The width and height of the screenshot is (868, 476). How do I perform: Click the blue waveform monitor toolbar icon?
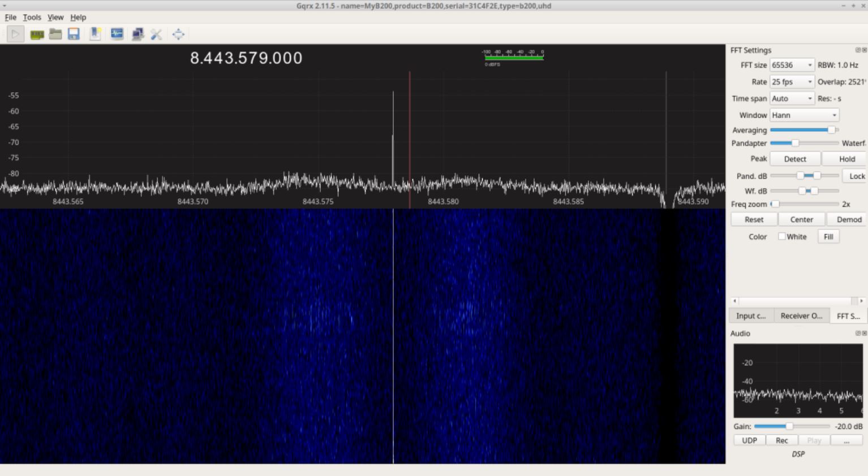click(117, 34)
